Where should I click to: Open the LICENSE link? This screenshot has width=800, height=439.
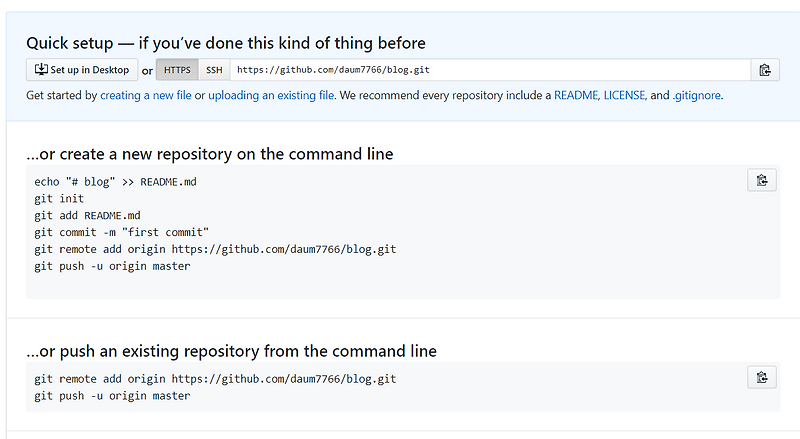point(624,95)
